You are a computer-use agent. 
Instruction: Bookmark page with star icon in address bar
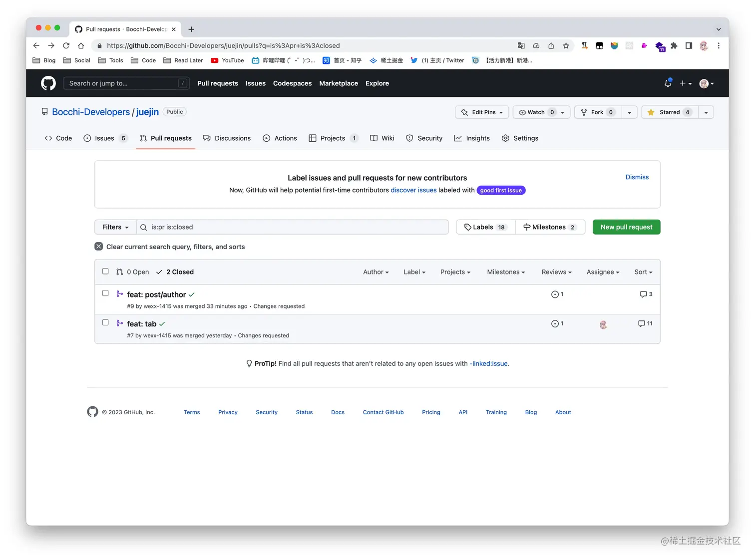click(x=566, y=45)
